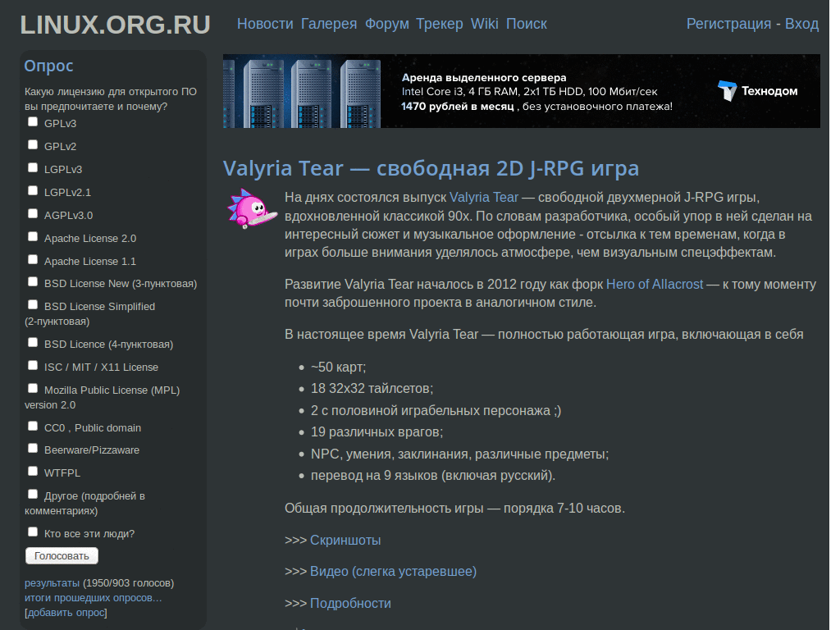Check BSD License New (3-пунктовая)
This screenshot has width=840, height=630.
(x=33, y=282)
